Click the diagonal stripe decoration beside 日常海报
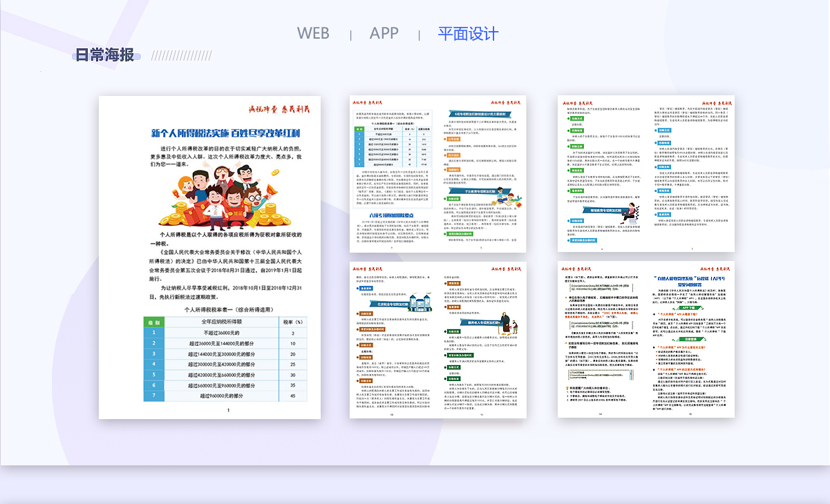 click(181, 55)
